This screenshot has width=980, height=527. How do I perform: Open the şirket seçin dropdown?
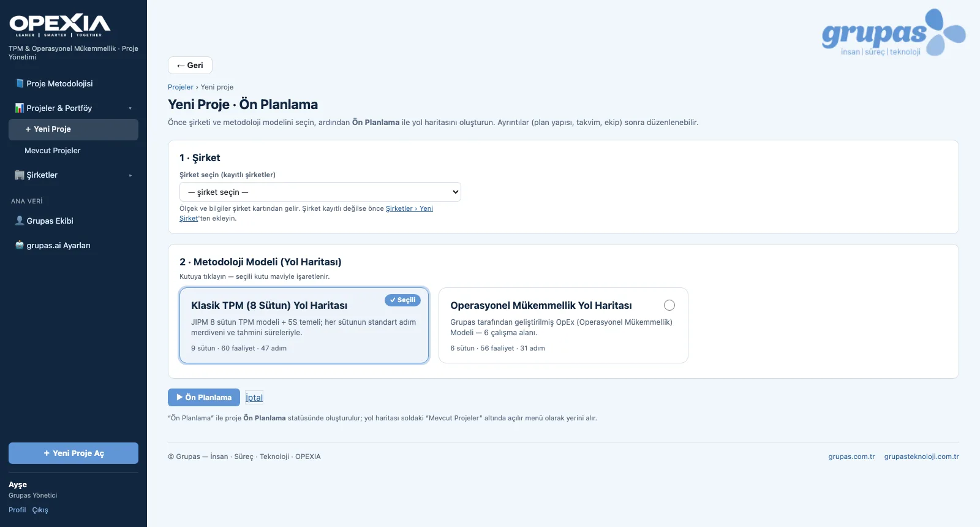click(320, 192)
